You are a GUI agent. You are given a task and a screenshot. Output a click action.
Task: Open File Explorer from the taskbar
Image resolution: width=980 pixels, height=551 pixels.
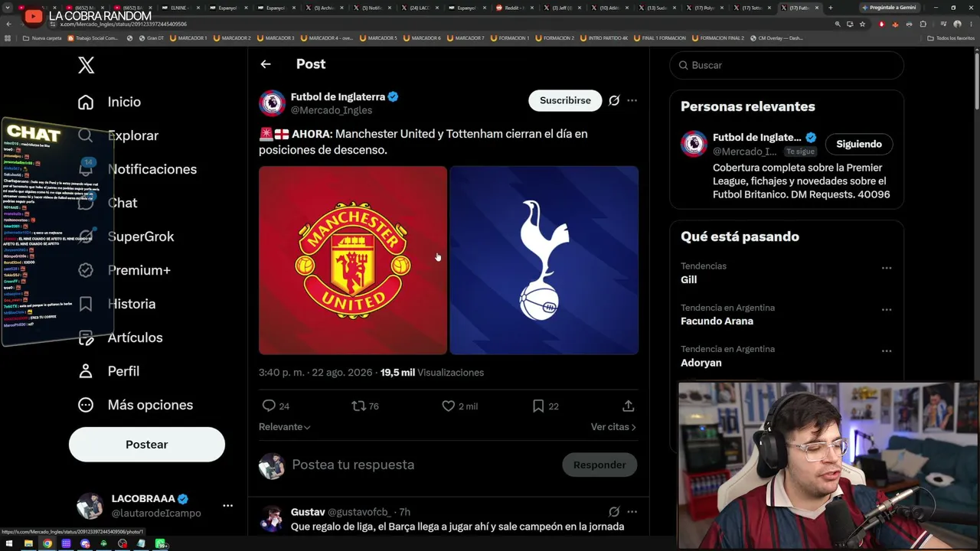tap(28, 544)
